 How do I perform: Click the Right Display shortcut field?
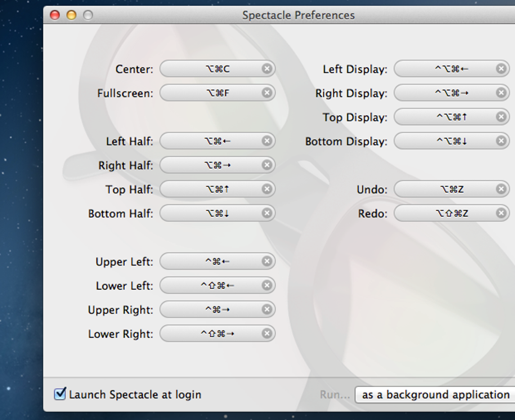pyautogui.click(x=445, y=93)
